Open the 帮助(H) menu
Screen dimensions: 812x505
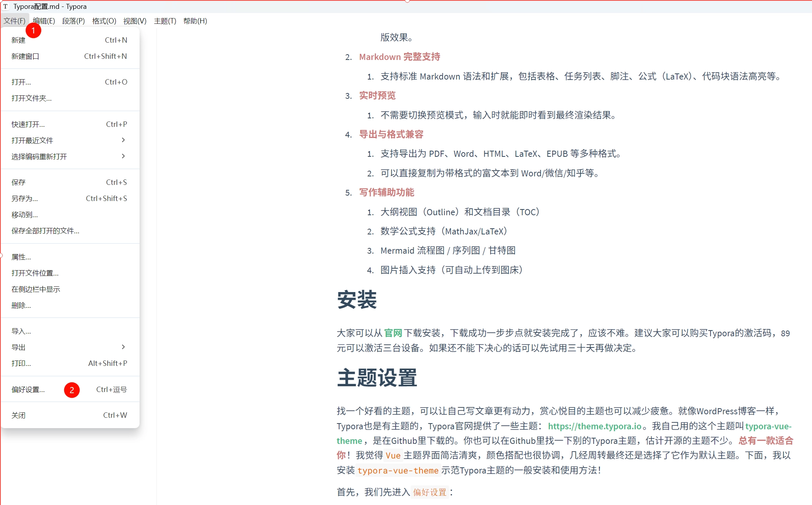(x=195, y=21)
